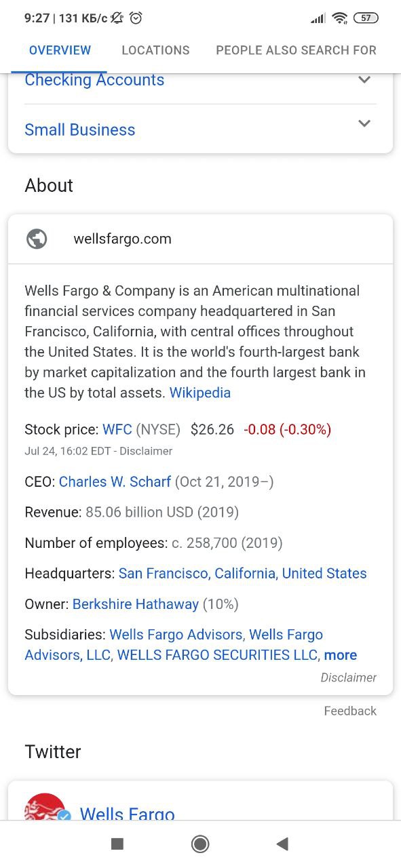
Task: Select the Overview tab
Action: pyautogui.click(x=60, y=50)
